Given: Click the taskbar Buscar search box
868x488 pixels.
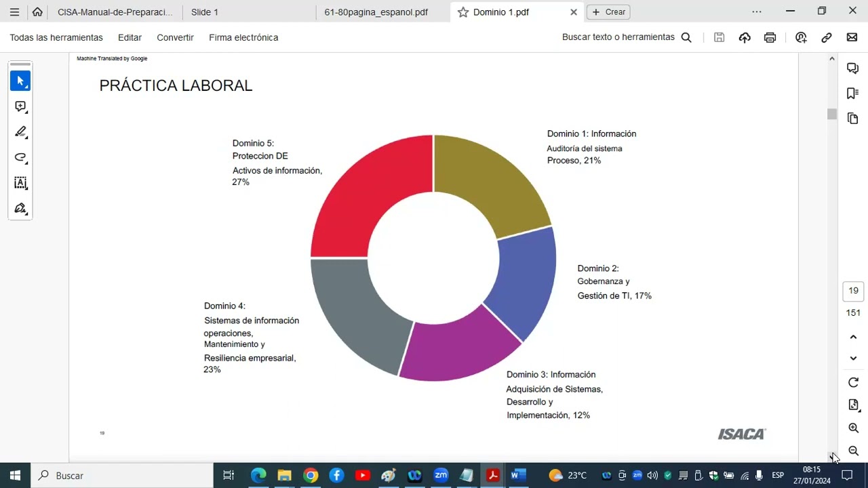Looking at the screenshot, I should [122, 476].
